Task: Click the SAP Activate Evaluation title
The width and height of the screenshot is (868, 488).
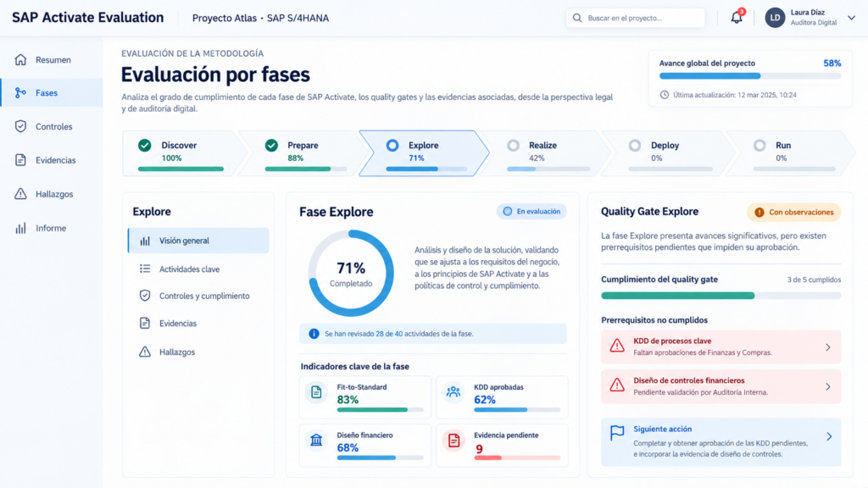Action: pos(88,18)
